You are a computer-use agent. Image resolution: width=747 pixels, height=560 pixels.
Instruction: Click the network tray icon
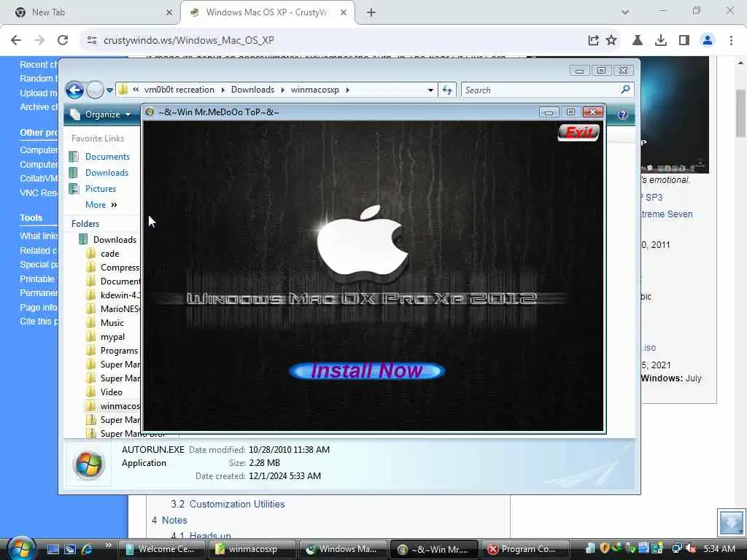676,548
